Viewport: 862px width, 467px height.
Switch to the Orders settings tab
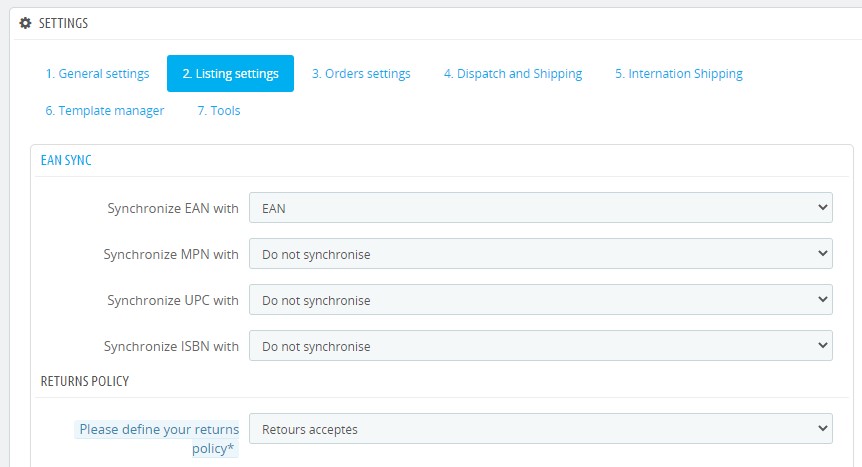[361, 73]
